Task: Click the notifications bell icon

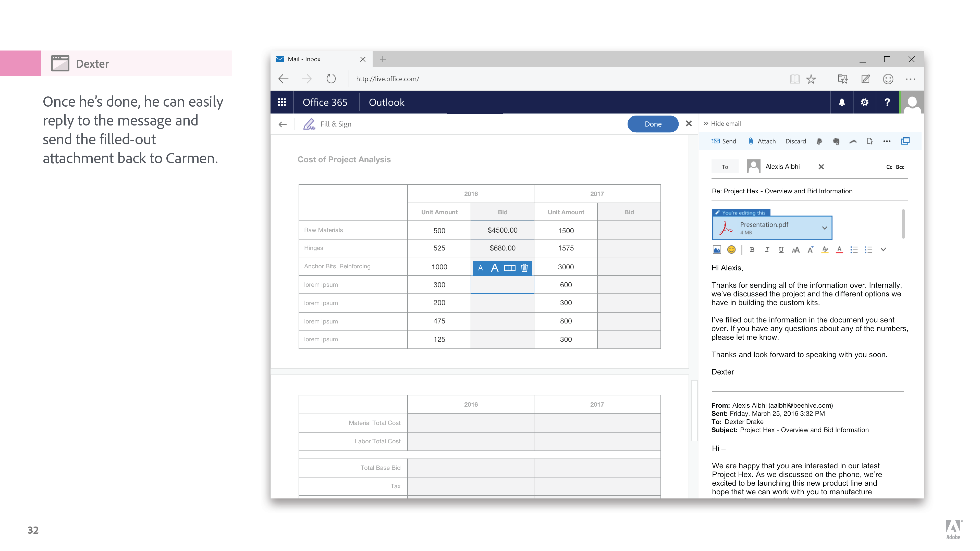Action: (841, 102)
